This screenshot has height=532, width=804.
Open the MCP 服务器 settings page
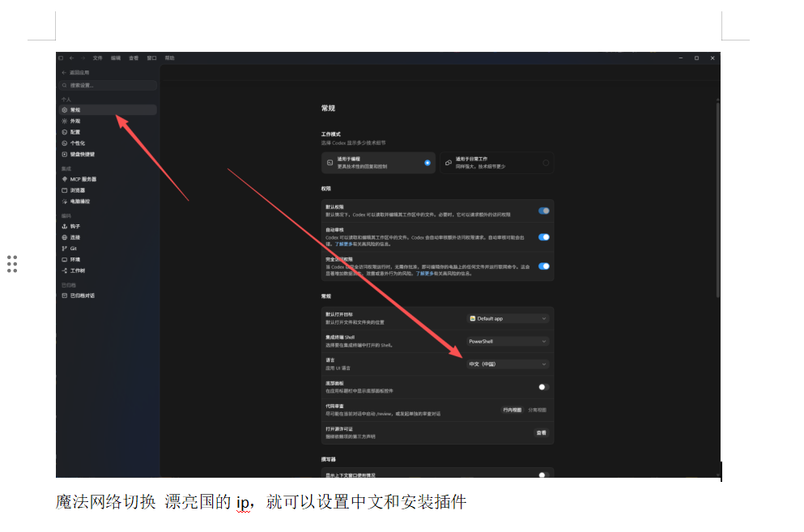click(x=108, y=179)
